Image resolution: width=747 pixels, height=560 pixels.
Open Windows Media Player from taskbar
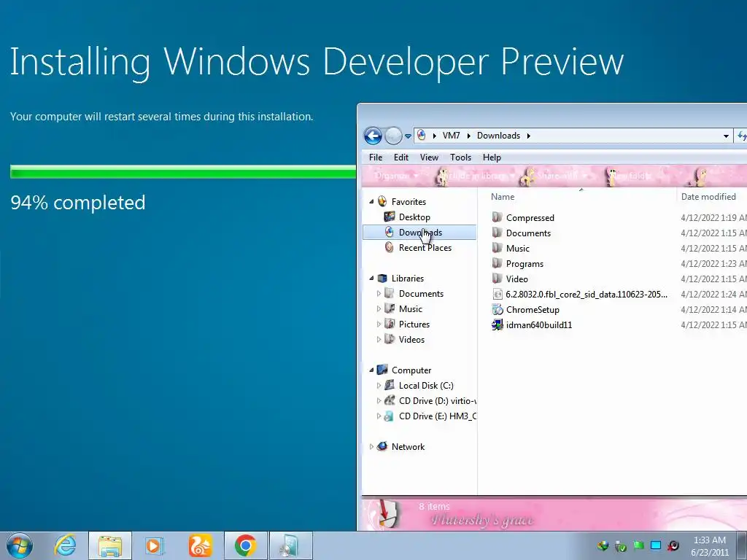point(155,545)
